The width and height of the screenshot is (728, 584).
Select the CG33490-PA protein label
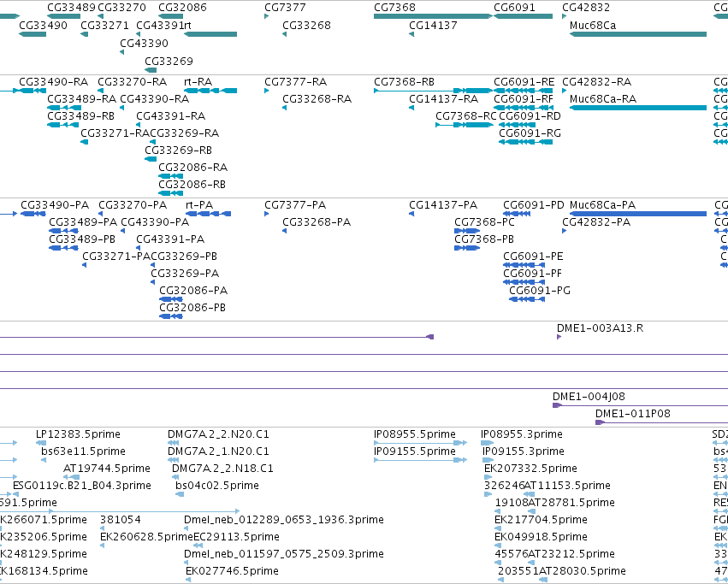[x=55, y=204]
